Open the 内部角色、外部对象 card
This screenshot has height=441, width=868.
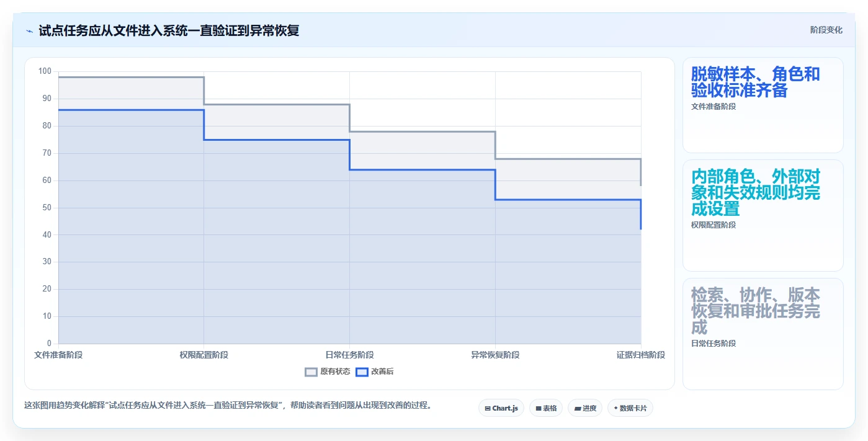[763, 215]
